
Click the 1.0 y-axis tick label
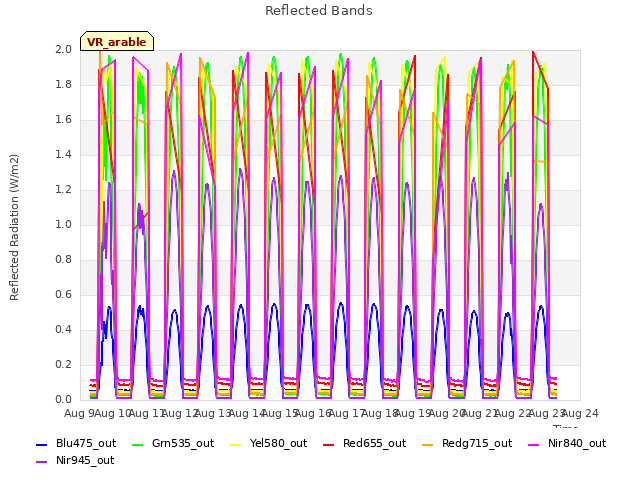pos(63,224)
